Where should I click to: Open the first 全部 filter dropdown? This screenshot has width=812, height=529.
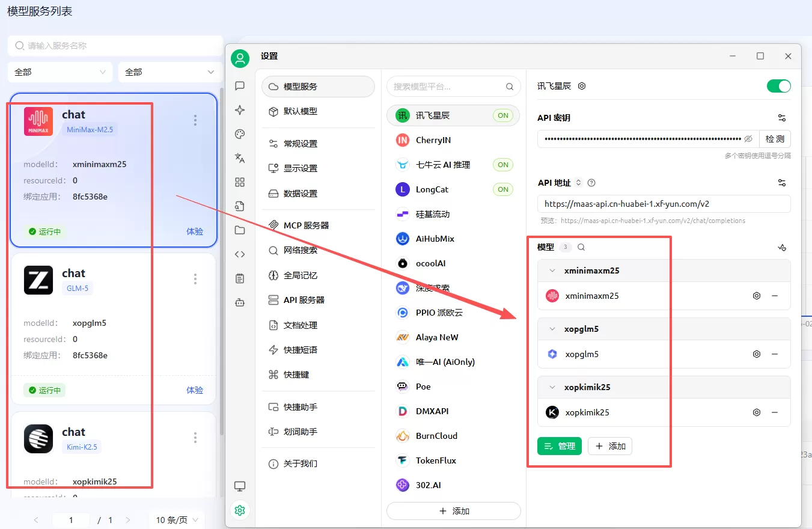pos(60,72)
